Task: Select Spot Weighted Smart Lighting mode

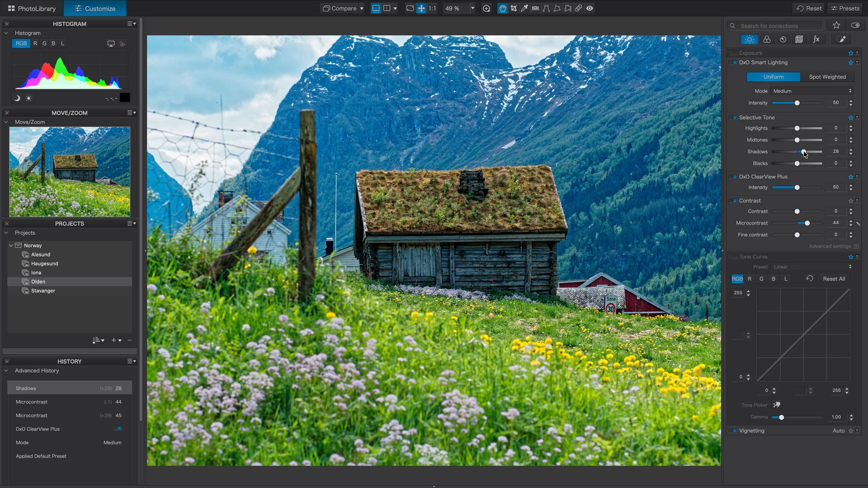Action: [827, 77]
